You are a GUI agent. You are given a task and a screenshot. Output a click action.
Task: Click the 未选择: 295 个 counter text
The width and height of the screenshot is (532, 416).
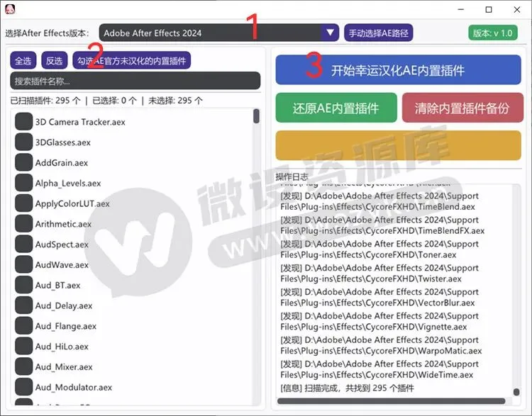(175, 101)
